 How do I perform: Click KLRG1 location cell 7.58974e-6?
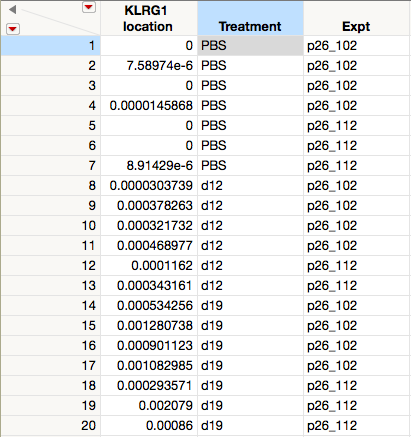coord(149,66)
